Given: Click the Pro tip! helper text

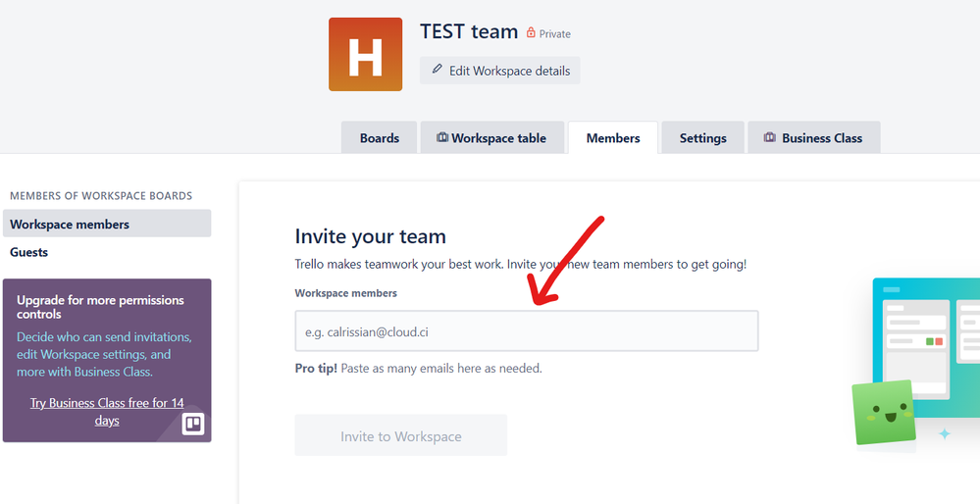Looking at the screenshot, I should pos(418,369).
